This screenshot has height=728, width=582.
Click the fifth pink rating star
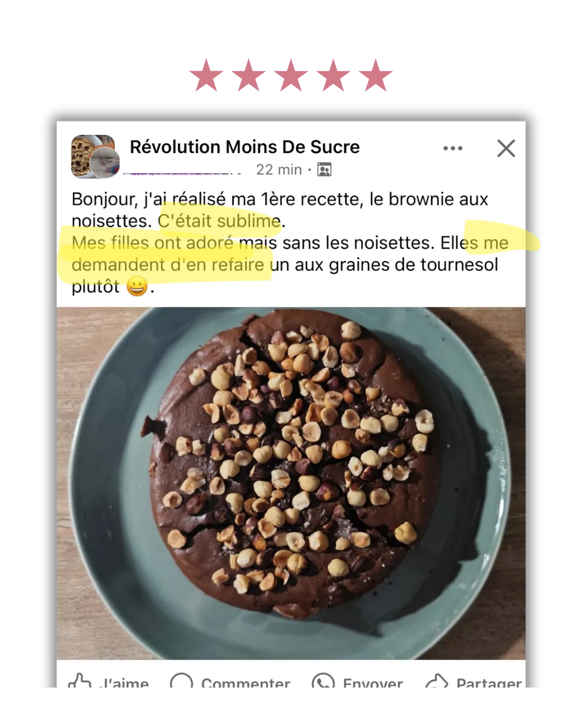(376, 75)
